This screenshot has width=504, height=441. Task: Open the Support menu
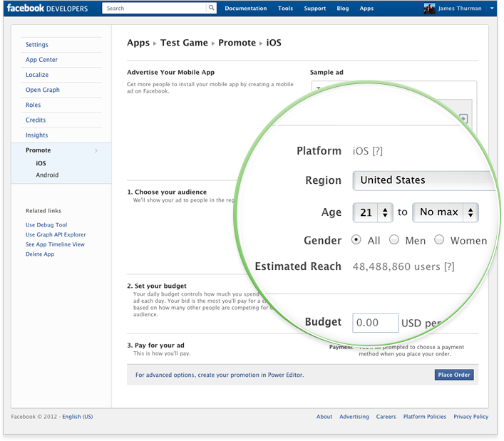314,9
